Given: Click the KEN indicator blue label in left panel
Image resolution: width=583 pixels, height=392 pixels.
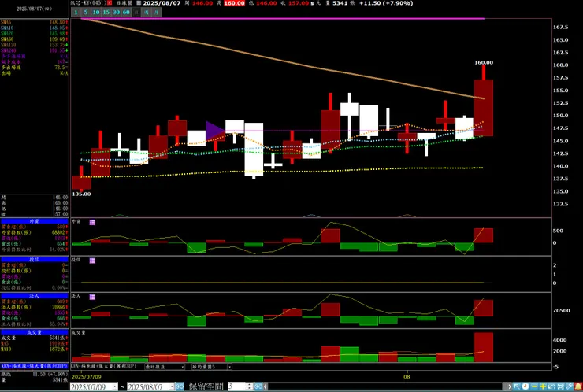Looking at the screenshot, I should (34, 366).
